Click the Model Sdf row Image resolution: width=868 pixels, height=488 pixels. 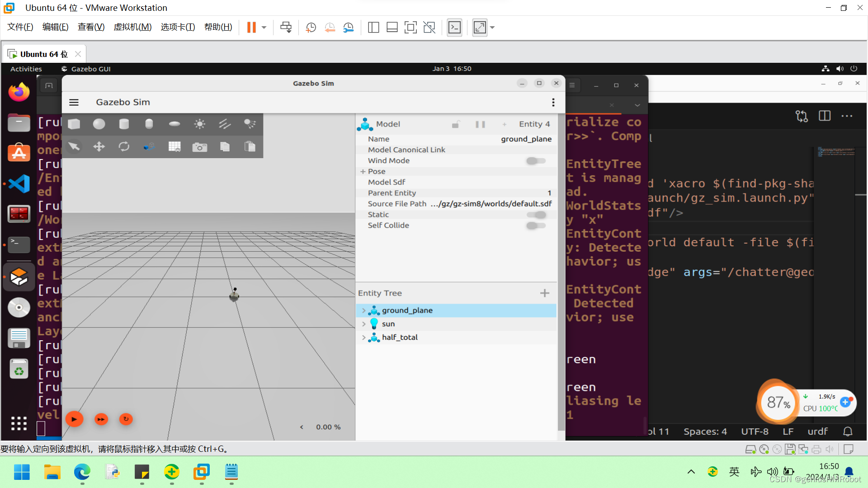pos(457,182)
